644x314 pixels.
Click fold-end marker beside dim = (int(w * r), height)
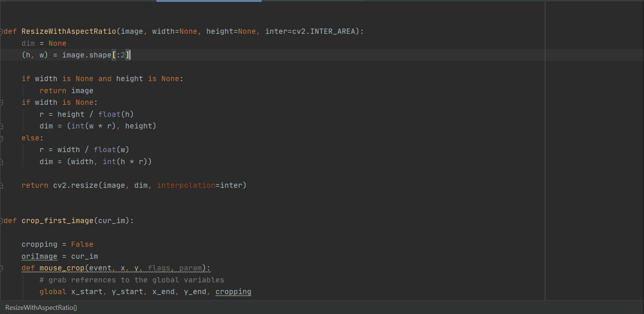point(2,126)
